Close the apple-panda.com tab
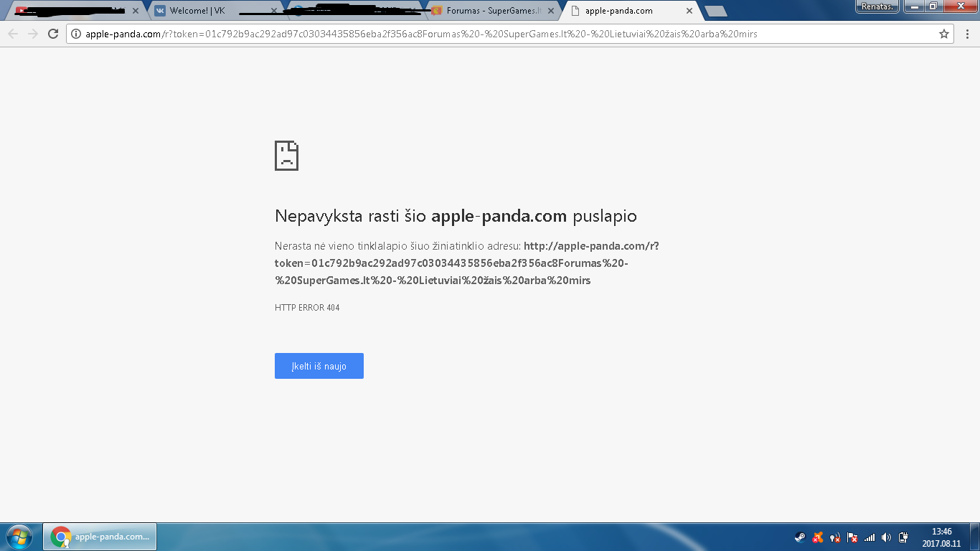The image size is (980, 551). click(689, 11)
